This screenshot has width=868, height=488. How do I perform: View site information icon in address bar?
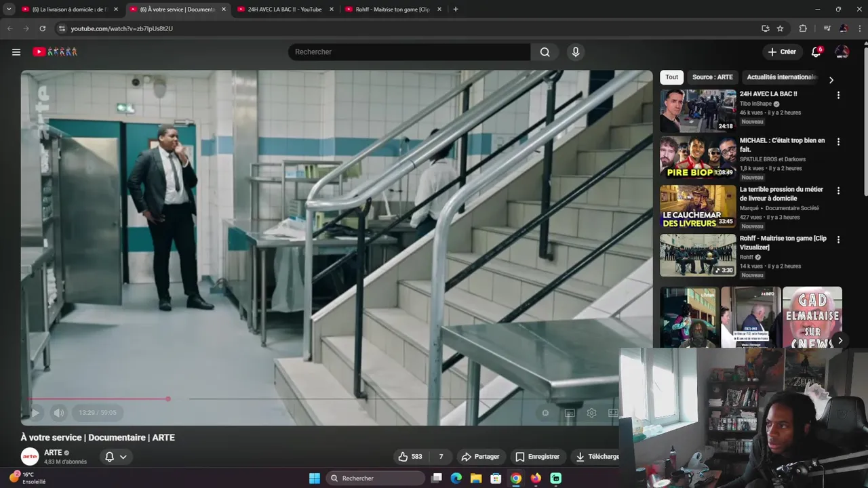coord(62,28)
